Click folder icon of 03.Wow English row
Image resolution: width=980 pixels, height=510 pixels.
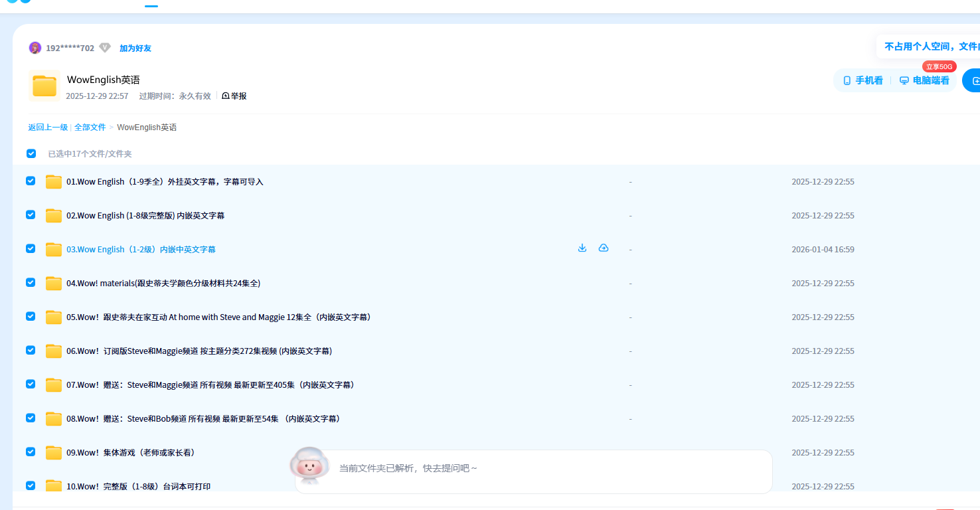coord(54,250)
